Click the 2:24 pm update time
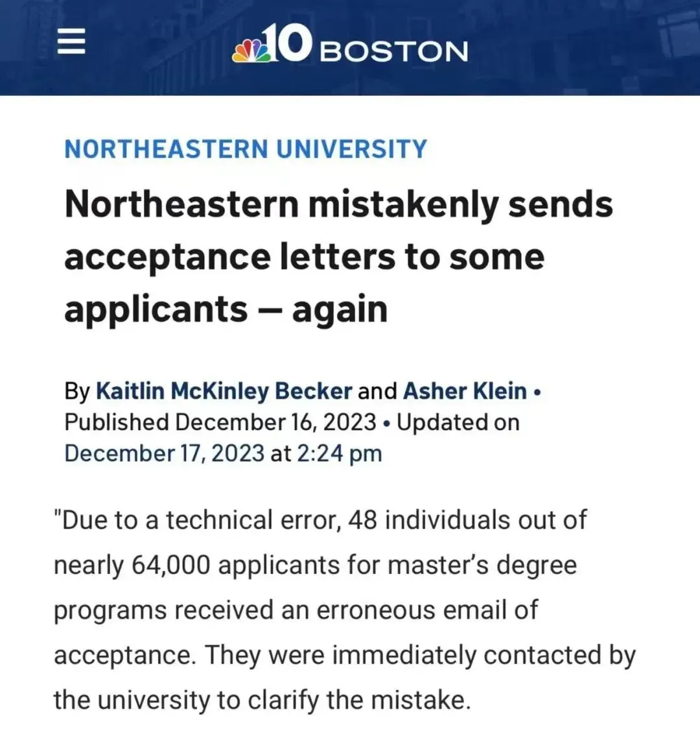This screenshot has width=700, height=740. 339,454
